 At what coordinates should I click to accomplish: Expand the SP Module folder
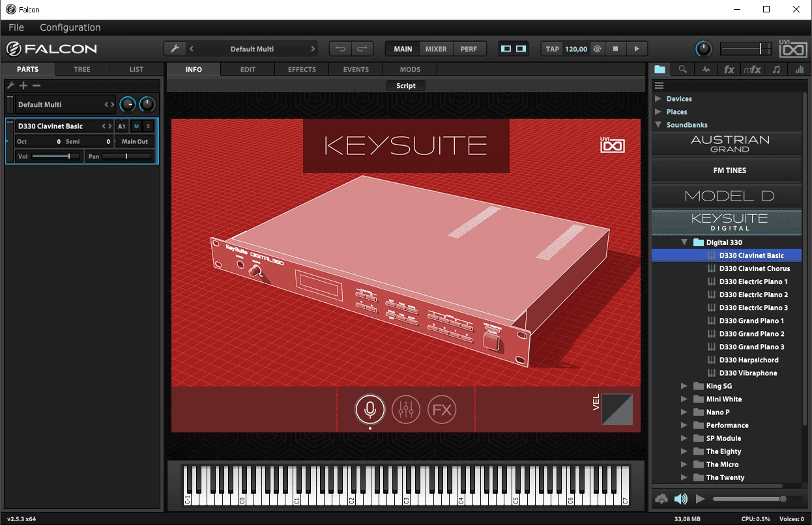pyautogui.click(x=684, y=438)
